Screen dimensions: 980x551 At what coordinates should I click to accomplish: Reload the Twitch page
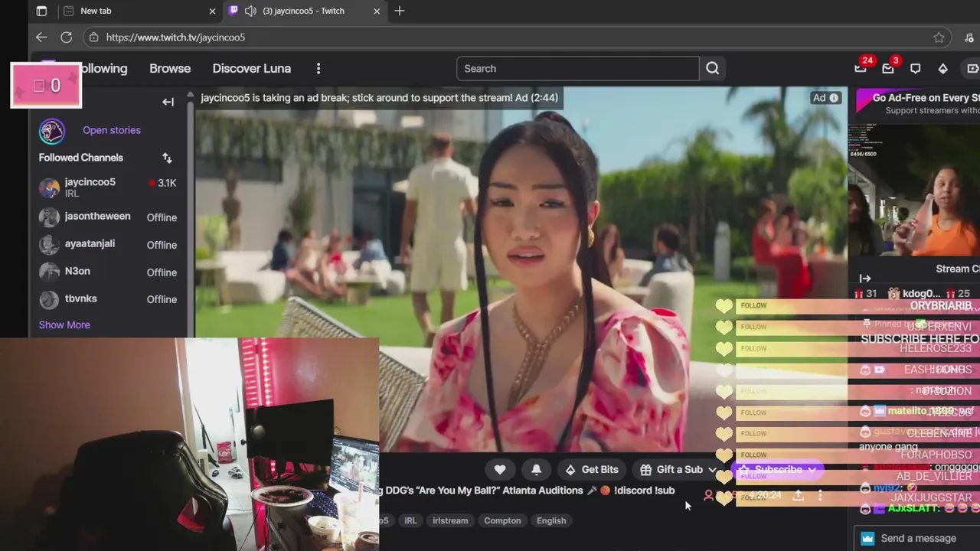click(x=67, y=37)
